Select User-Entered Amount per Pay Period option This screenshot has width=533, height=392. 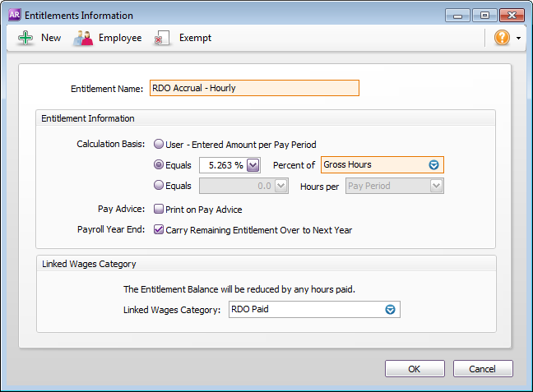tap(159, 144)
